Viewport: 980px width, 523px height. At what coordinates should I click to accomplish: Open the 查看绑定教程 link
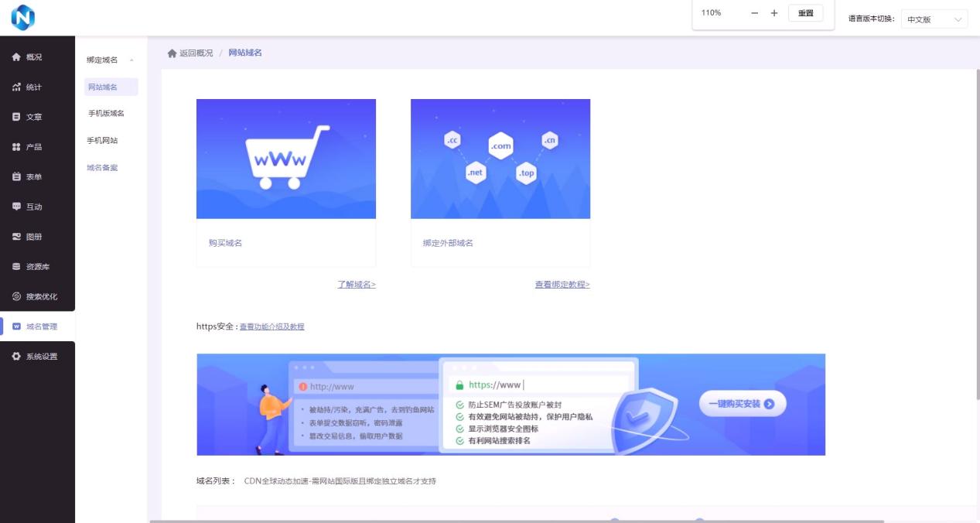tap(562, 285)
